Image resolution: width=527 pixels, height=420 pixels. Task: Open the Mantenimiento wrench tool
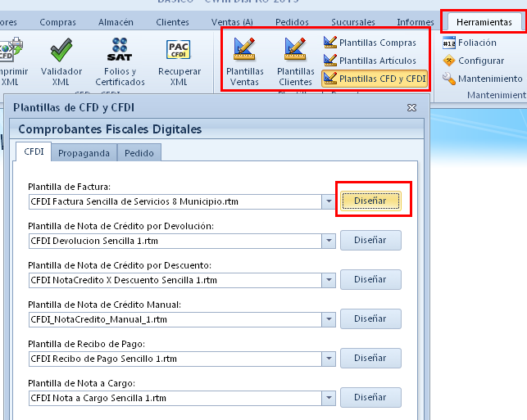click(482, 79)
